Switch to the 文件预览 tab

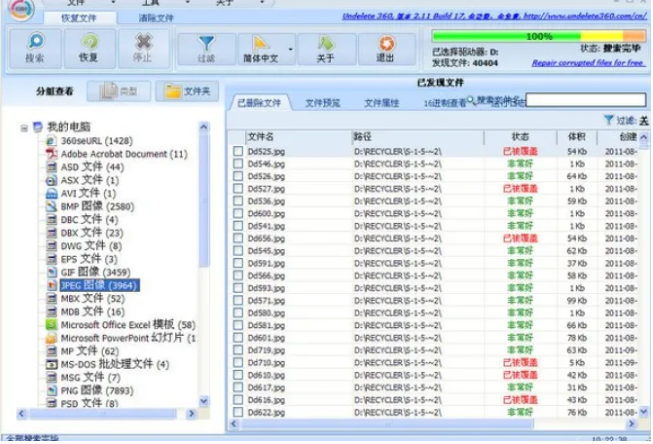pyautogui.click(x=322, y=102)
